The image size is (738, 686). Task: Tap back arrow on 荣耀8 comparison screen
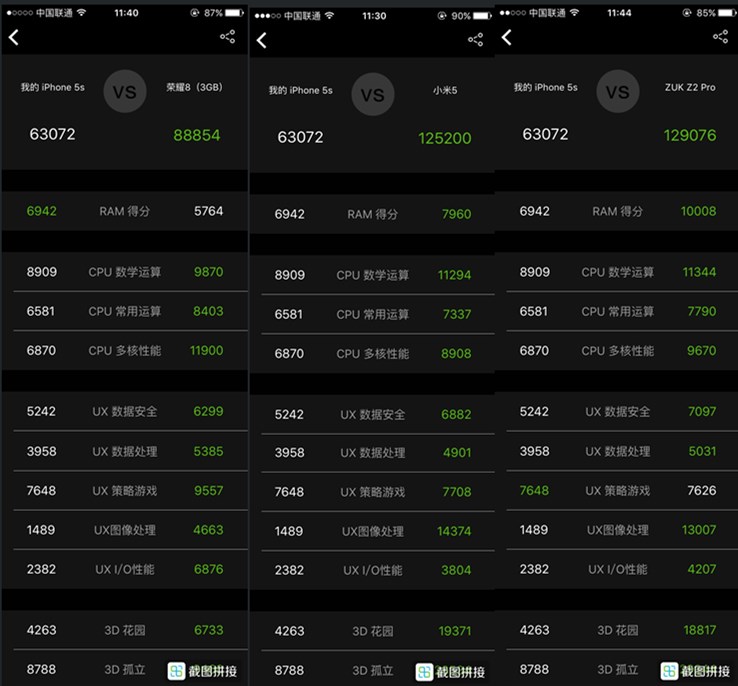pos(14,38)
